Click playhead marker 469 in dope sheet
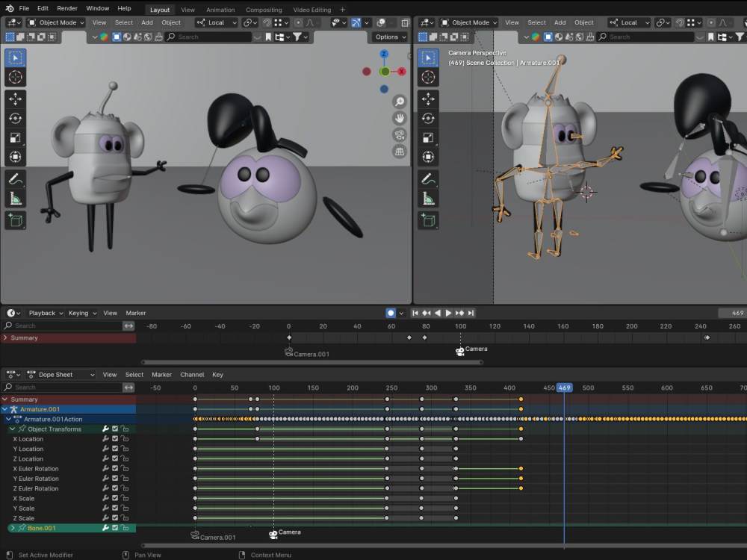The image size is (747, 560). pyautogui.click(x=565, y=388)
